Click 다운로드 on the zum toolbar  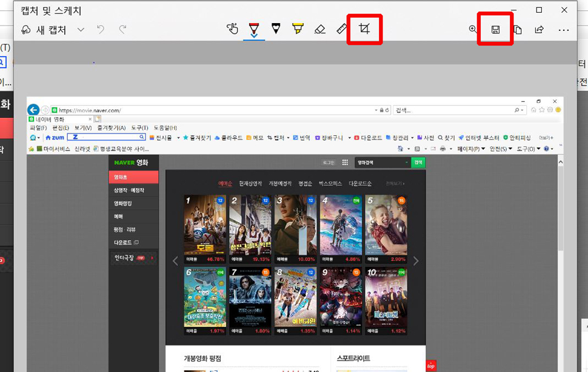[368, 138]
